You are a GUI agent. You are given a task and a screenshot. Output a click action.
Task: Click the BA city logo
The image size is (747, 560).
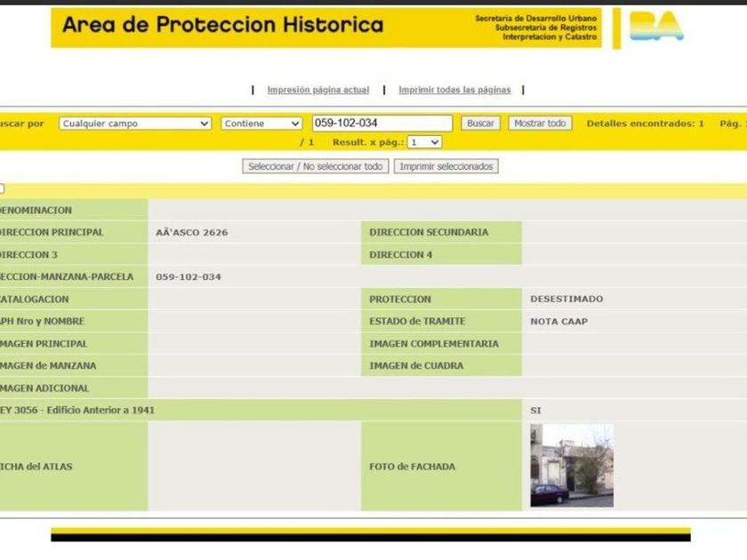(656, 27)
